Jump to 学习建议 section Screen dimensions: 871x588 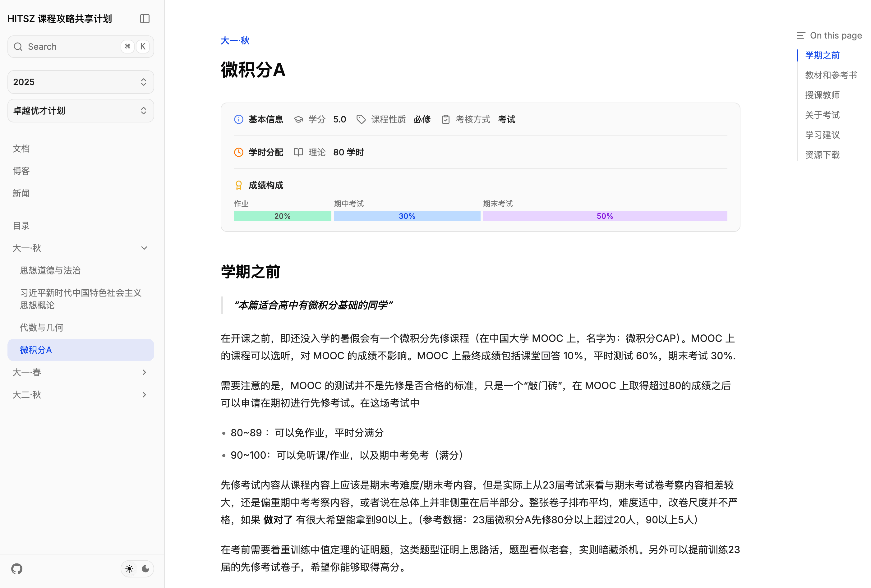(822, 135)
